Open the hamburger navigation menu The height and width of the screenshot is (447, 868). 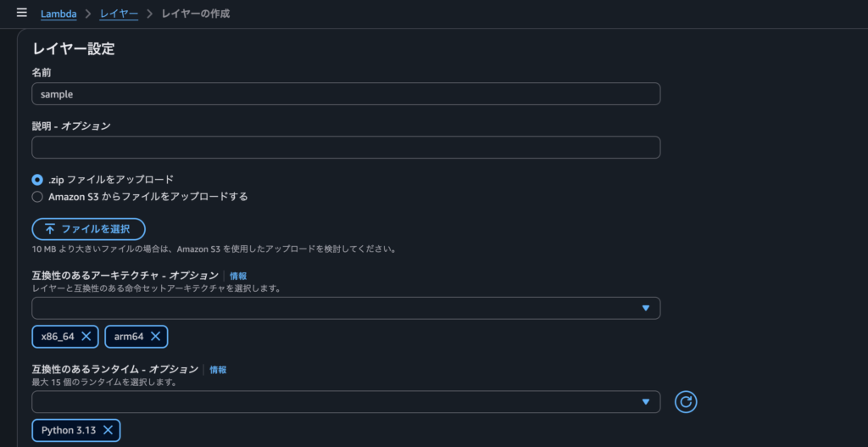(x=21, y=13)
